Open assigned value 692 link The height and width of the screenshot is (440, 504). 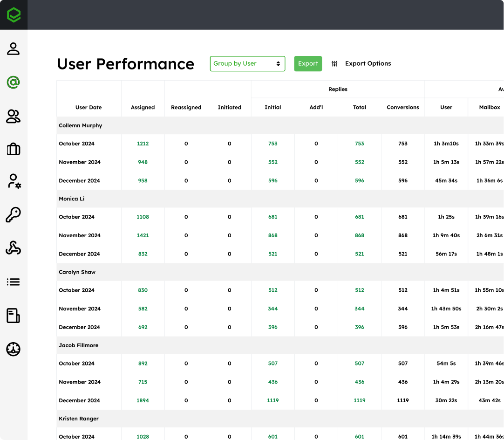143,327
